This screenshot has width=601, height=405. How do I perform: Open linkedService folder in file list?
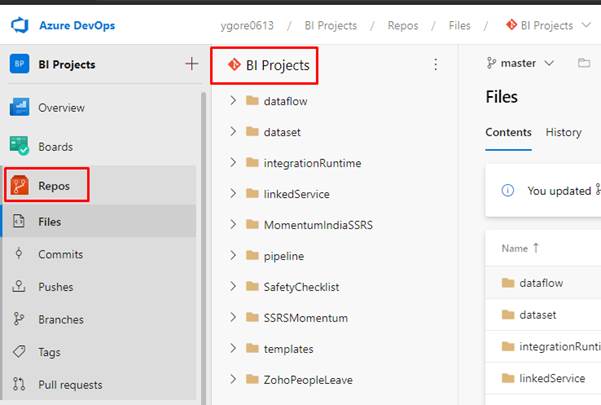pyautogui.click(x=552, y=378)
